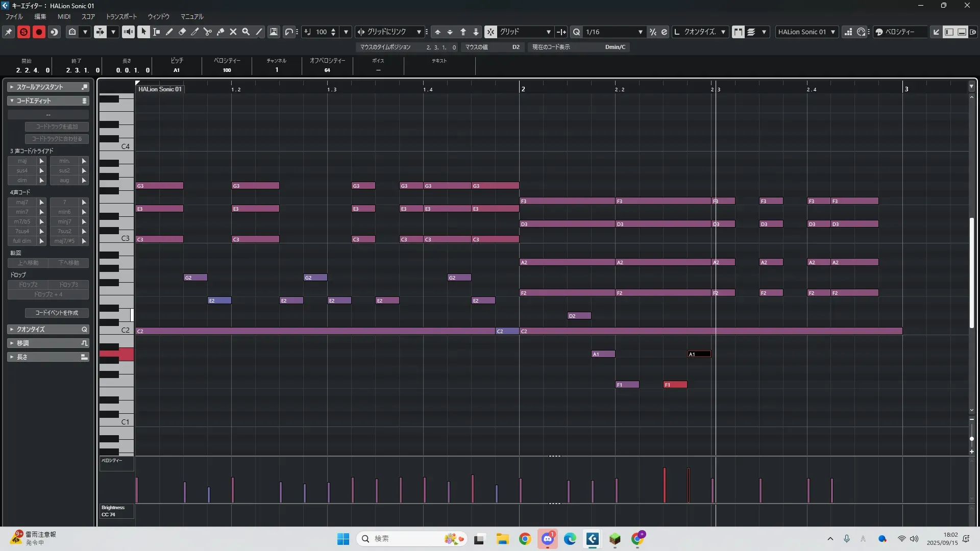The height and width of the screenshot is (551, 980).
Task: Select the Trim tool
Action: pos(195,32)
